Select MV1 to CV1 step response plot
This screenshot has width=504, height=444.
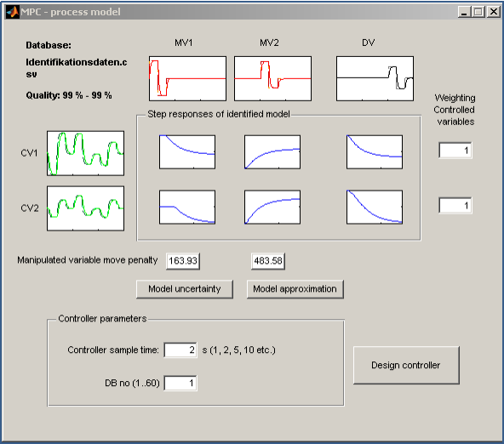click(187, 152)
